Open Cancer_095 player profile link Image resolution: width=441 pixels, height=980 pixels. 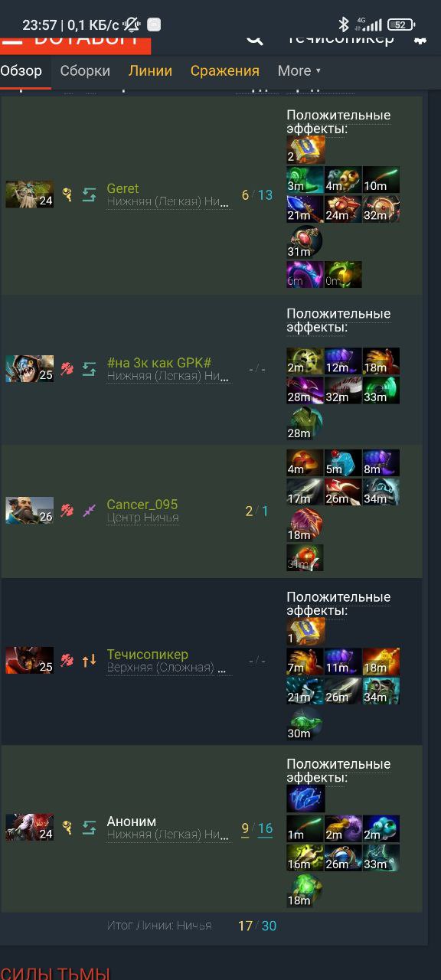pyautogui.click(x=142, y=505)
